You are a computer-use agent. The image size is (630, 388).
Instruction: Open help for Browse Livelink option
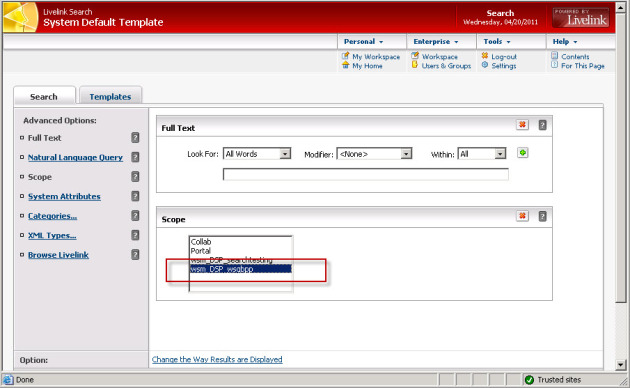click(x=135, y=255)
